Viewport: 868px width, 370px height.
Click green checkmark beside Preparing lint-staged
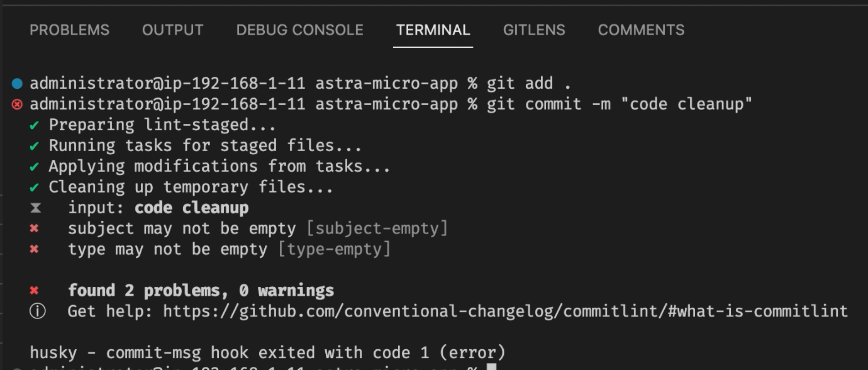(x=35, y=125)
